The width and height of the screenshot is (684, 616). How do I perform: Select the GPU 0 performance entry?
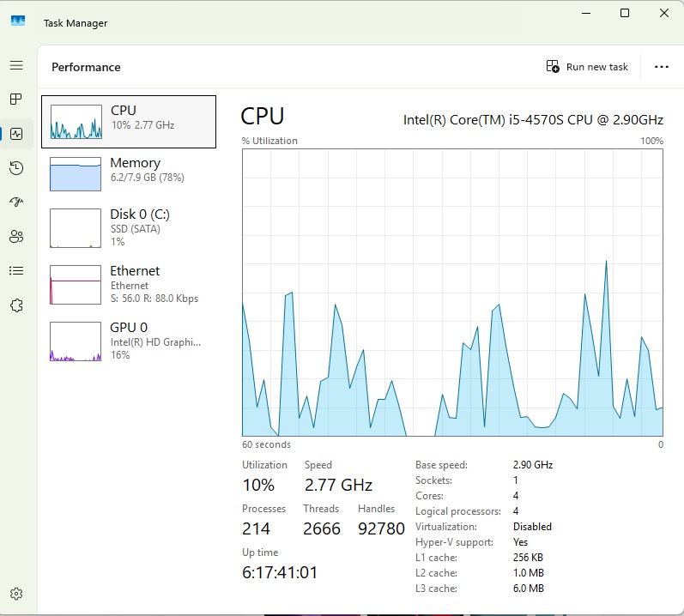click(x=129, y=341)
